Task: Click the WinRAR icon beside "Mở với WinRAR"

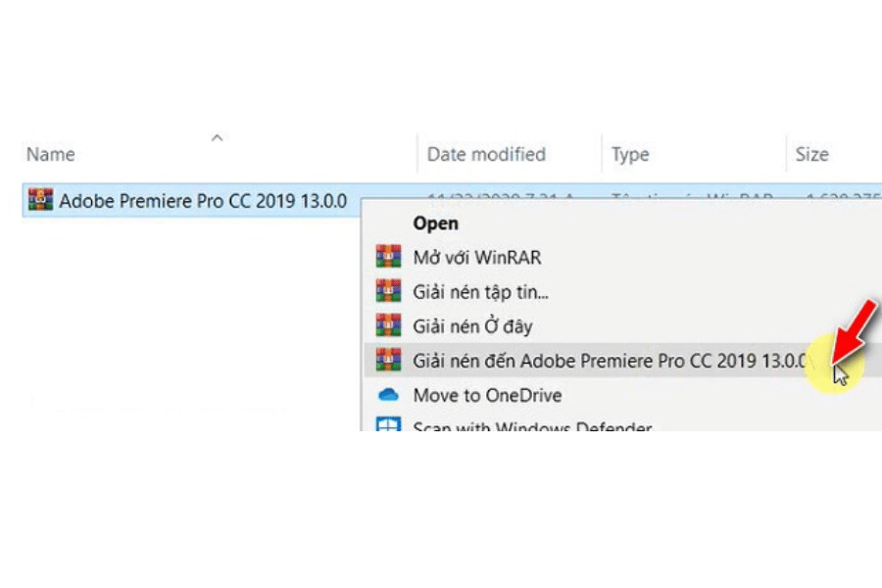Action: coord(389,258)
